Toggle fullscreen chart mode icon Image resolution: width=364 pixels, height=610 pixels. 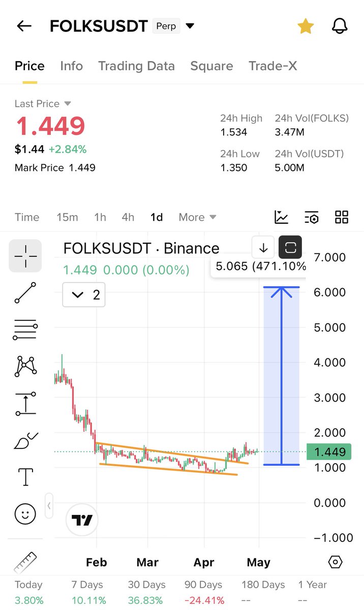[290, 248]
